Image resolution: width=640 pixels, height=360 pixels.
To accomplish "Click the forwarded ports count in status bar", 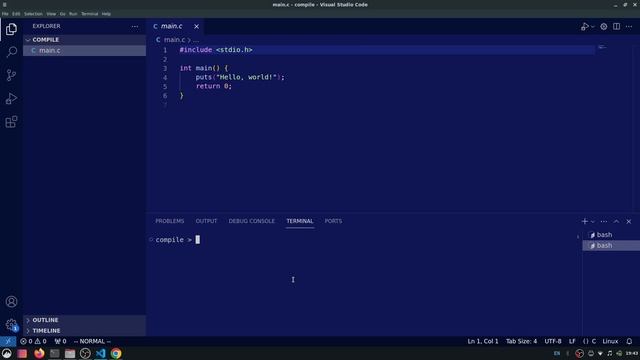I will click(x=60, y=341).
